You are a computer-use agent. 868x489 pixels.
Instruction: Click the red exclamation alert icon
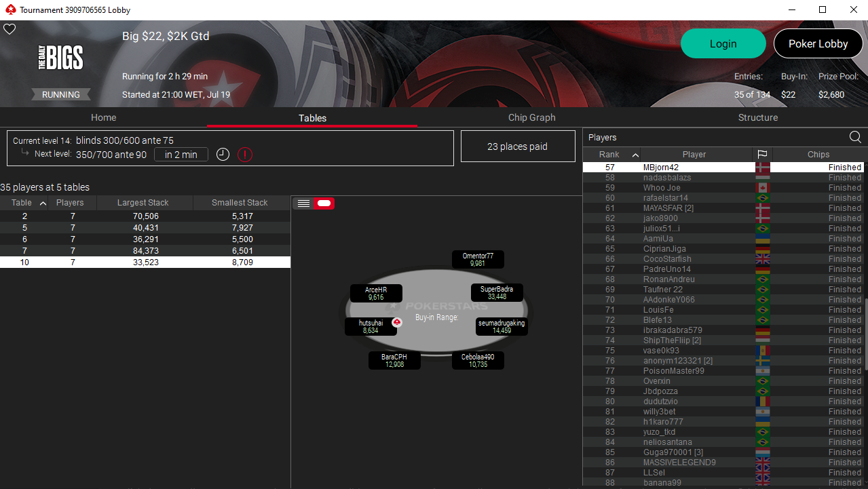pyautogui.click(x=245, y=155)
